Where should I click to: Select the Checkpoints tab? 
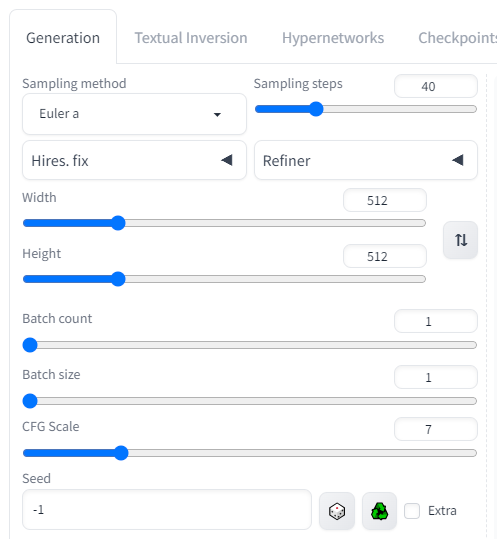point(457,38)
